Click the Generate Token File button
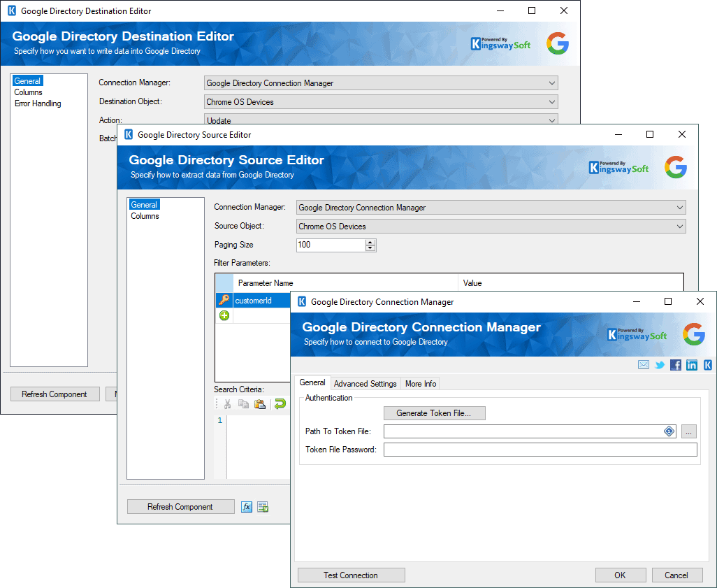This screenshot has width=717, height=588. (x=434, y=413)
